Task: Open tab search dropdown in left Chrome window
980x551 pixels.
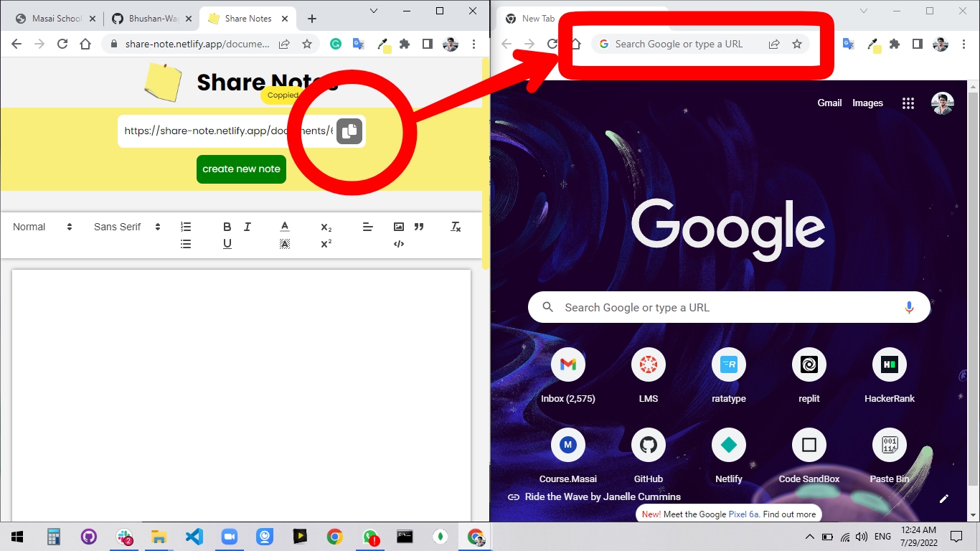Action: pyautogui.click(x=374, y=11)
